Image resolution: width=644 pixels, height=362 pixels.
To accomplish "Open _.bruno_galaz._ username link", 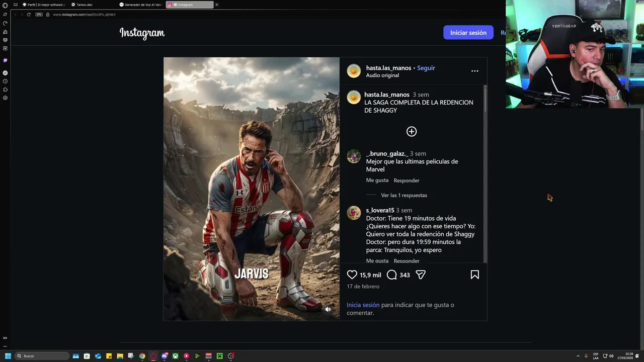I will pos(387,153).
